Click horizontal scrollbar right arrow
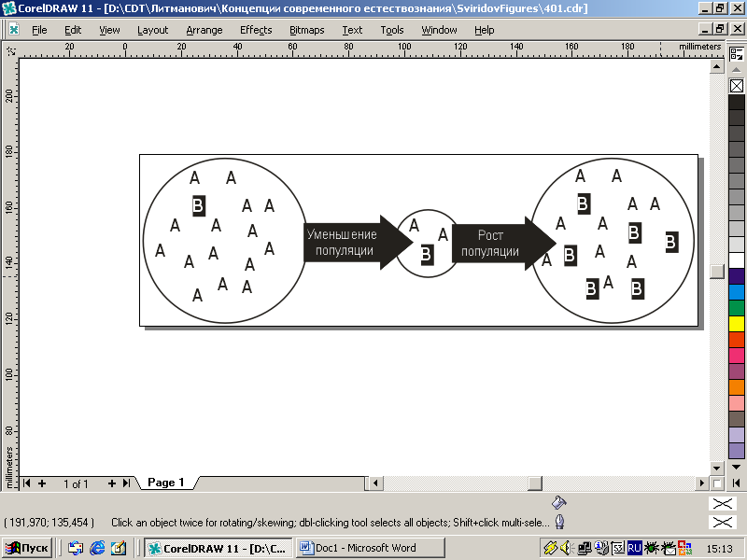The image size is (747, 560). [x=701, y=483]
